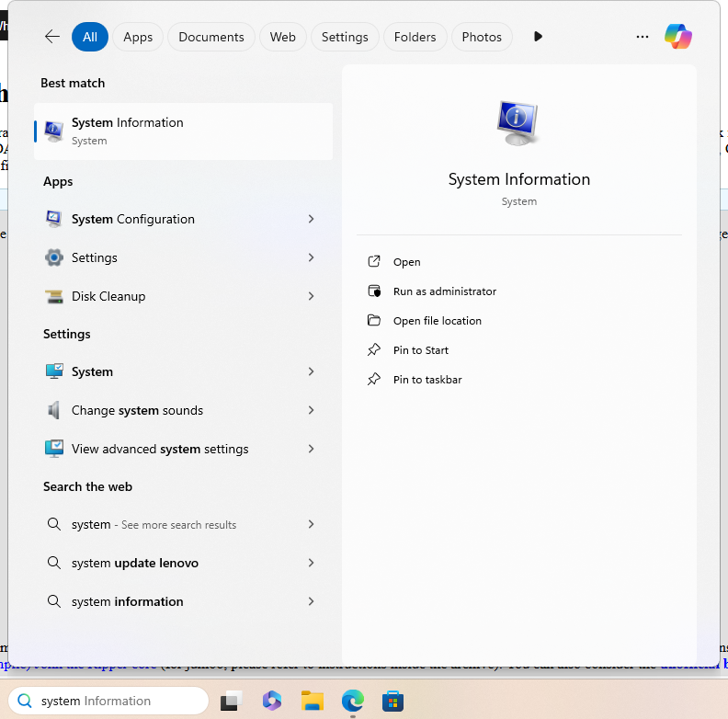Choose Pin to Start

pyautogui.click(x=519, y=350)
